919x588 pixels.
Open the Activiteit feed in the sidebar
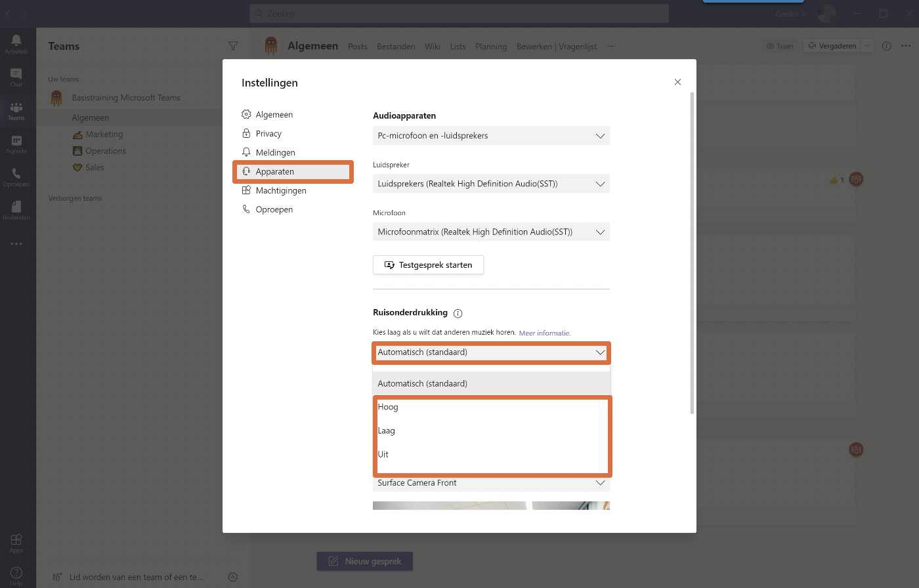tap(16, 44)
